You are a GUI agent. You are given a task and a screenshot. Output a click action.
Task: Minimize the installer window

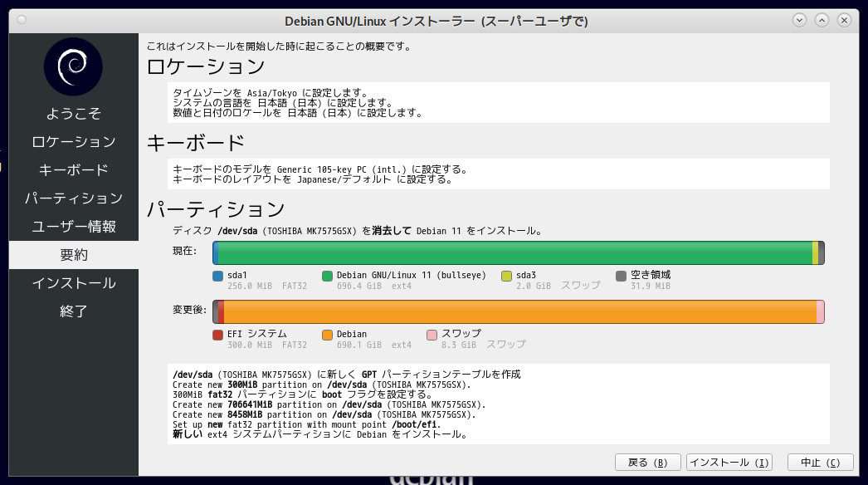coord(799,21)
